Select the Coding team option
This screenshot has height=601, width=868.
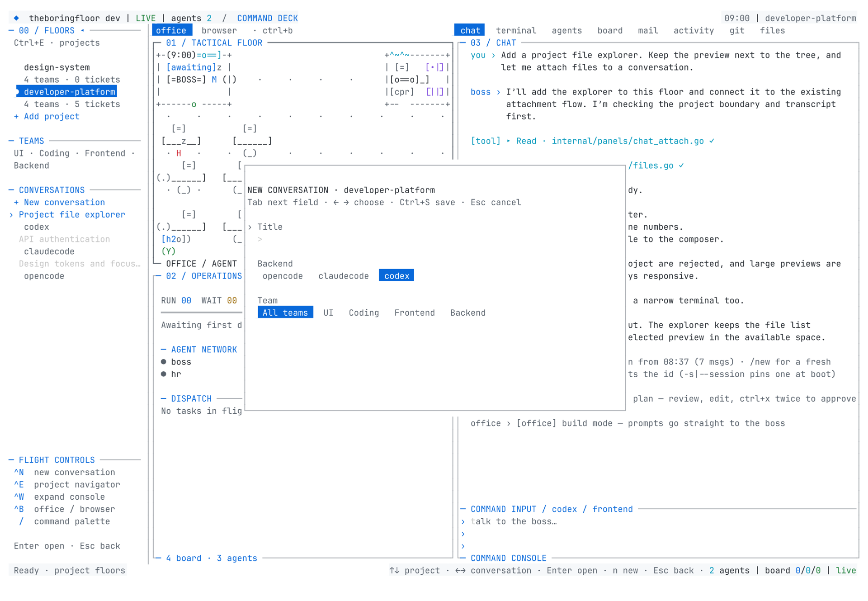tap(364, 312)
